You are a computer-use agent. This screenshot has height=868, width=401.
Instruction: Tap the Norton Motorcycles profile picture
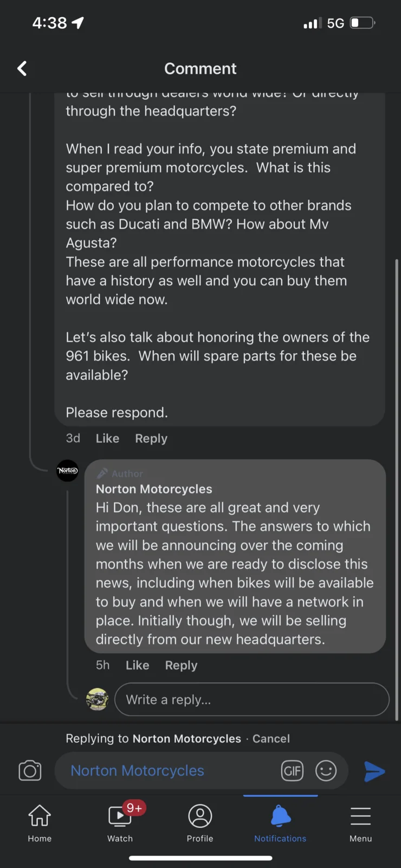[x=68, y=470]
